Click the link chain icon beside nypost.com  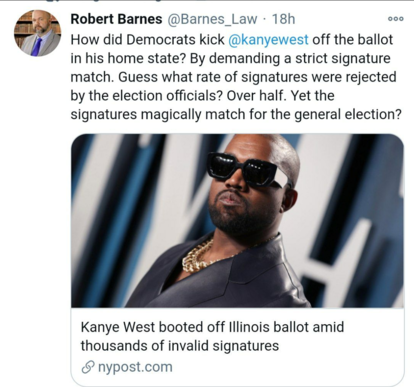click(x=88, y=367)
